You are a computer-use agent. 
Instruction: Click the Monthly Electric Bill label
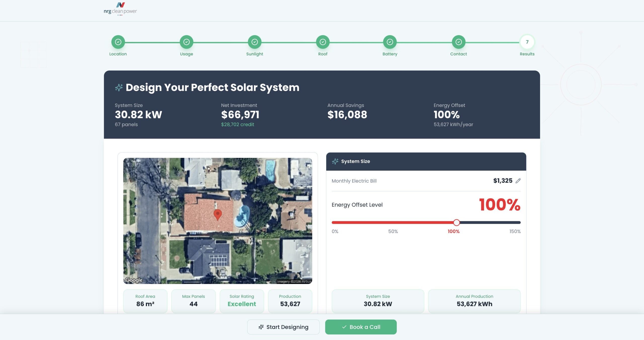(354, 181)
